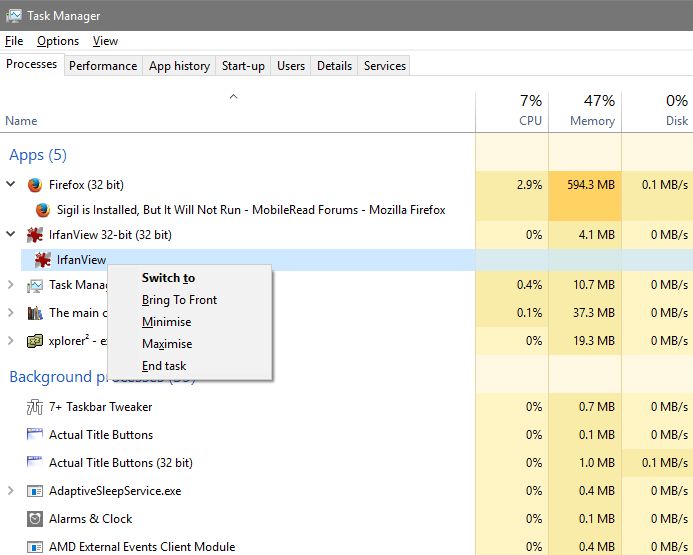Expand AdaptiveSleepService.exe process group
This screenshot has height=555, width=693.
pyautogui.click(x=11, y=490)
